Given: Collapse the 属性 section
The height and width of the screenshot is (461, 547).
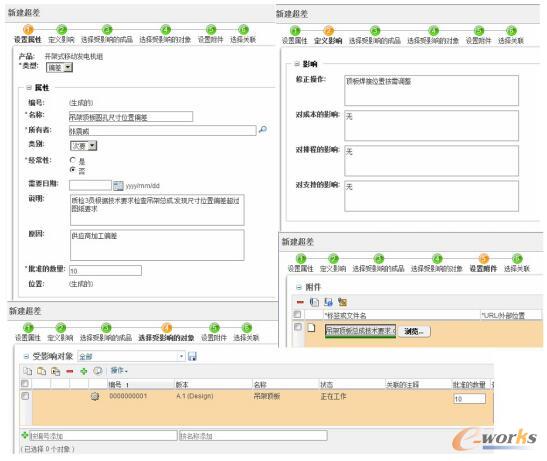Looking at the screenshot, I should [x=29, y=88].
